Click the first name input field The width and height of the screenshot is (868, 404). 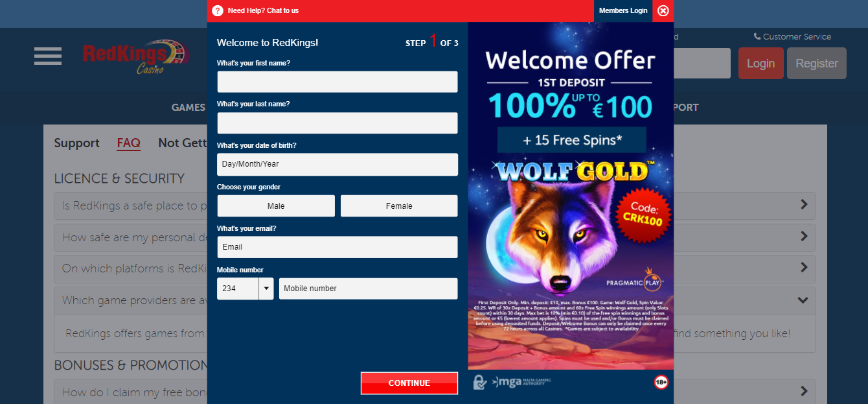[337, 82]
